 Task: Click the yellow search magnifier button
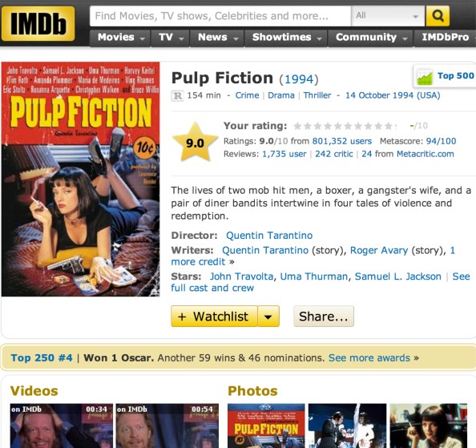(438, 15)
